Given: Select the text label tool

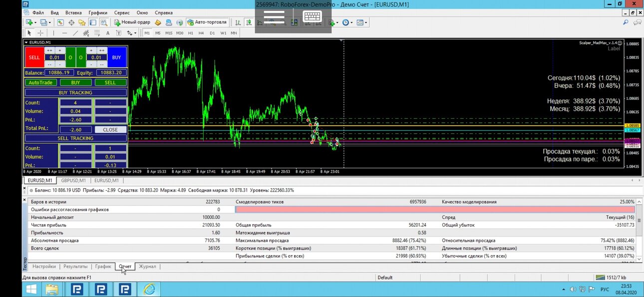Looking at the screenshot, I should tap(119, 33).
